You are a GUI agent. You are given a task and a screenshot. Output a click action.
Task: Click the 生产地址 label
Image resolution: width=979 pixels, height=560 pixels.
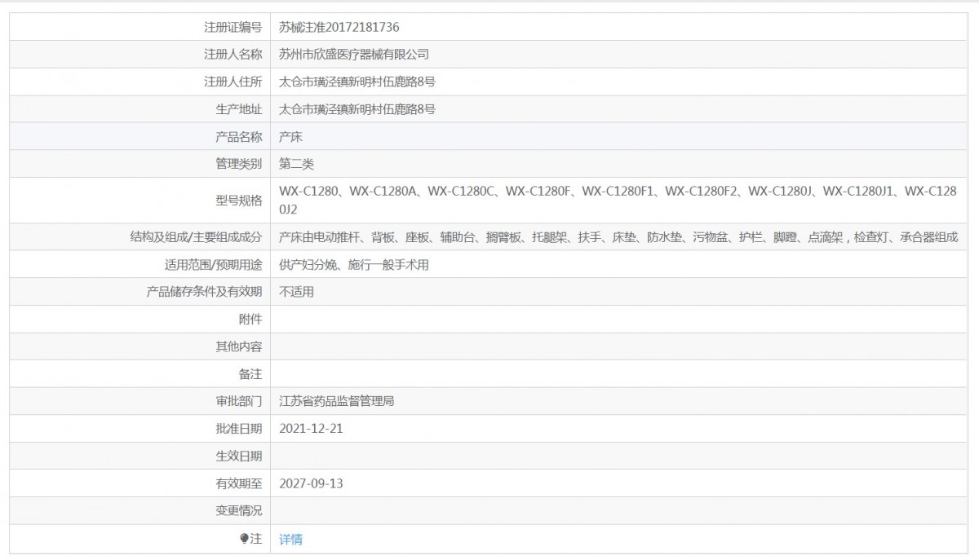tap(238, 109)
